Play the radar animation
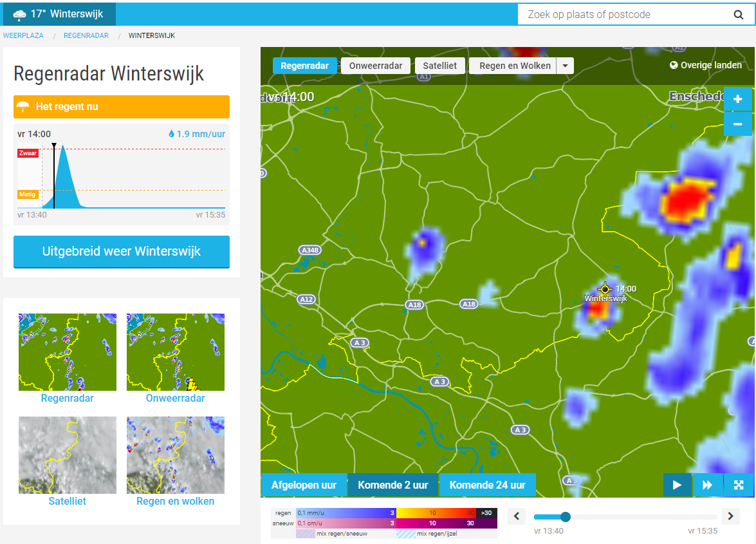This screenshot has width=756, height=544. pos(677,485)
